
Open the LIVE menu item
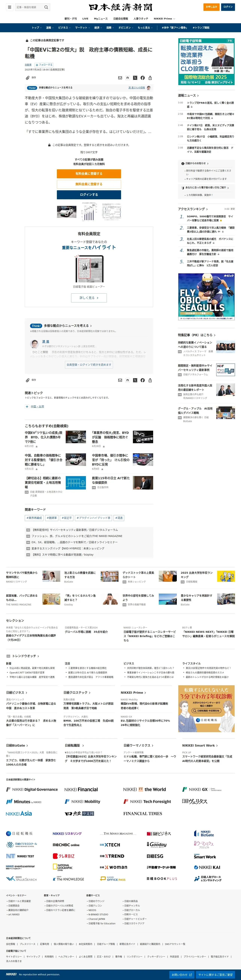pos(85,19)
